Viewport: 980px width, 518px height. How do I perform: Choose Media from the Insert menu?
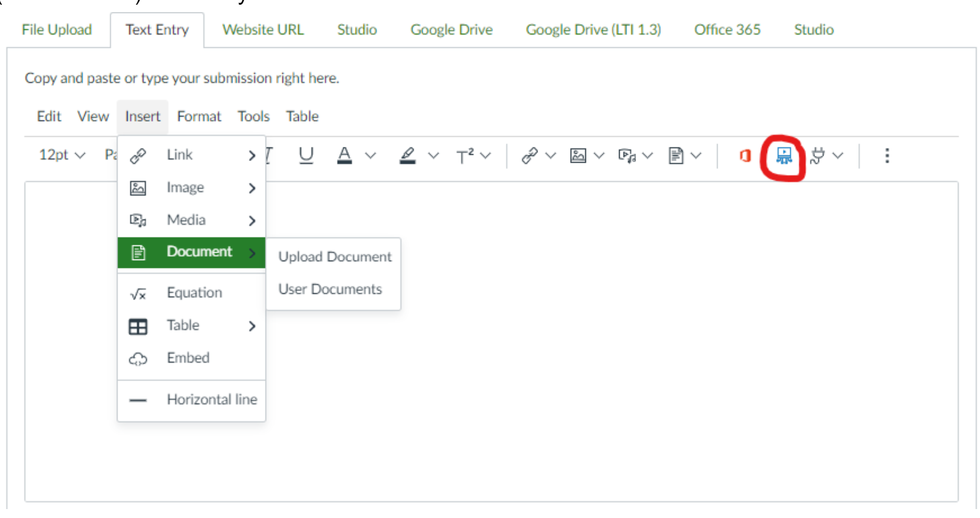click(192, 220)
